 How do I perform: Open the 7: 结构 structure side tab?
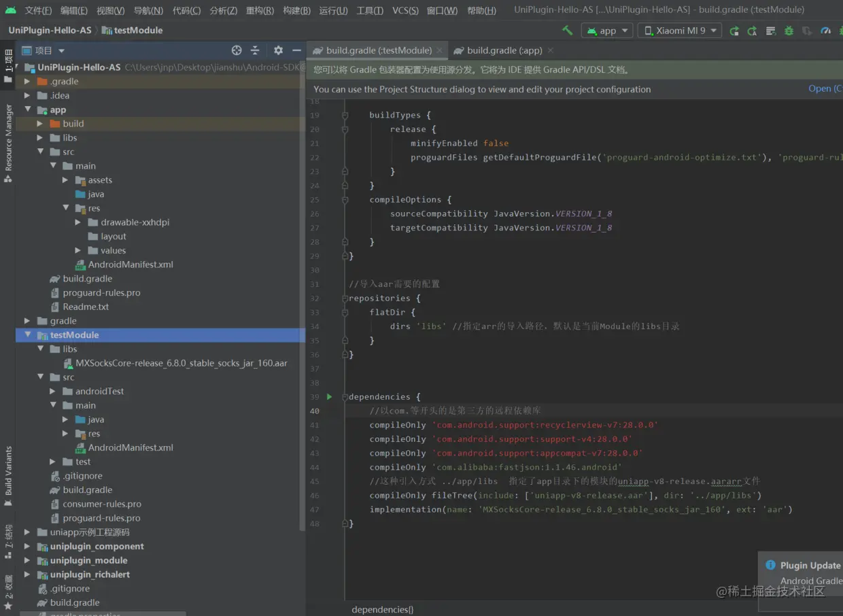point(8,542)
